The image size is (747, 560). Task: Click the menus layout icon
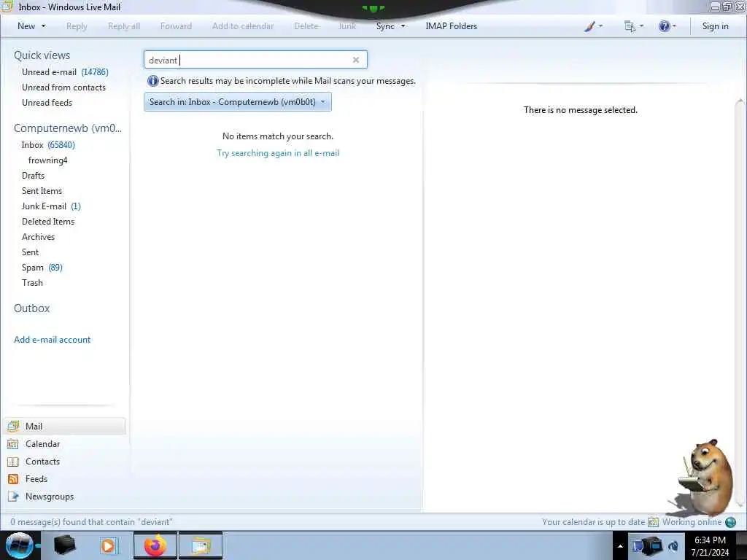[630, 27]
